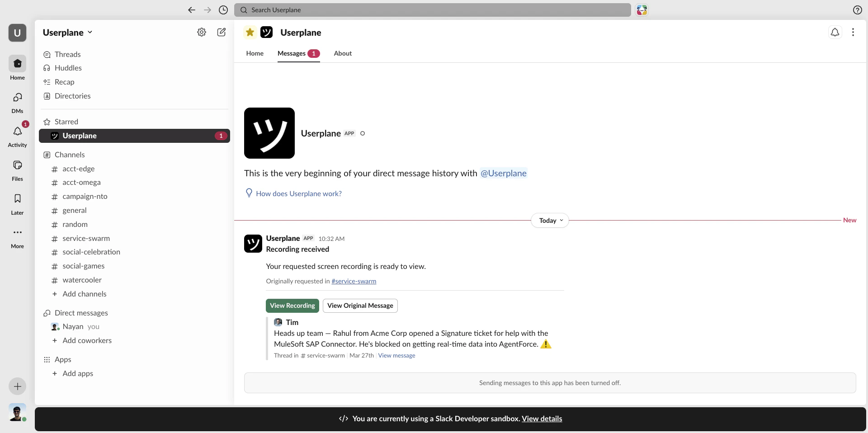Expand the Userplane workspace name menu
Screen dimensions: 868x433
click(x=68, y=33)
